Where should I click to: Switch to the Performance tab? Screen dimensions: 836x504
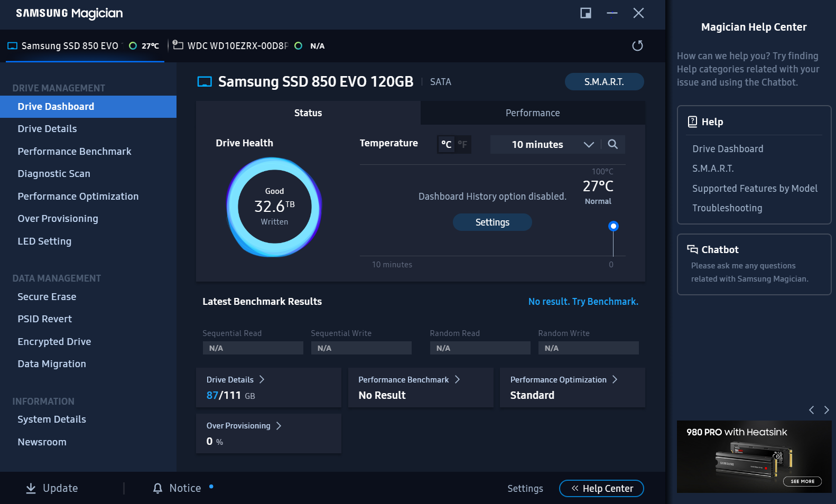pyautogui.click(x=532, y=113)
